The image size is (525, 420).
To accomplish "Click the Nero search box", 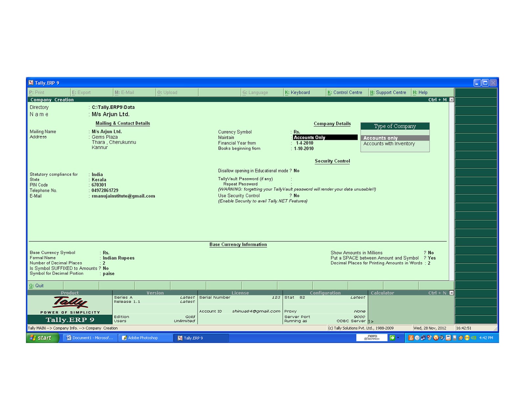I will click(371, 338).
